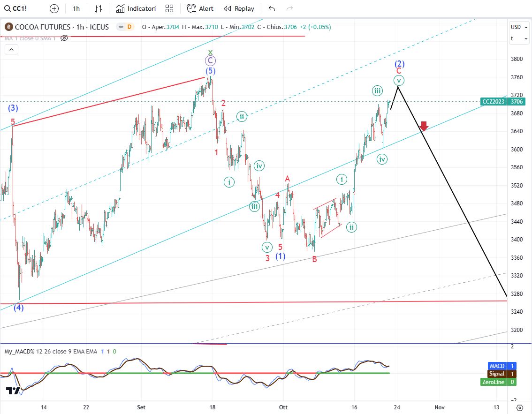The width and height of the screenshot is (532, 414).
Task: Click the 3200 price axis value
Action: [x=517, y=330]
